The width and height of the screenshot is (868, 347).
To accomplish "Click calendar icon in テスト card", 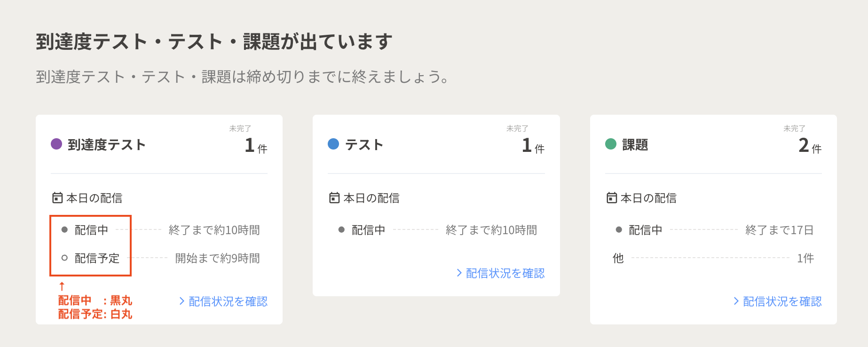I will click(x=334, y=198).
